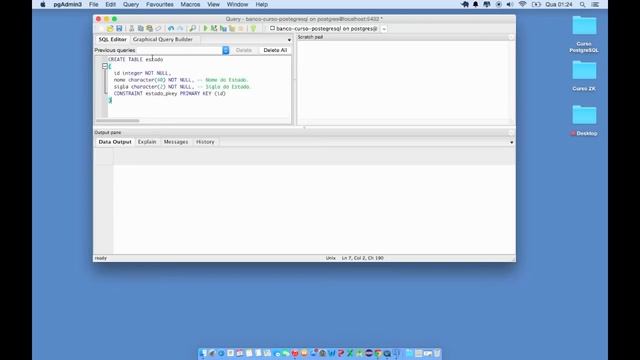Open Find and Replace with the magnifier icon
This screenshot has width=640, height=360.
point(193,29)
